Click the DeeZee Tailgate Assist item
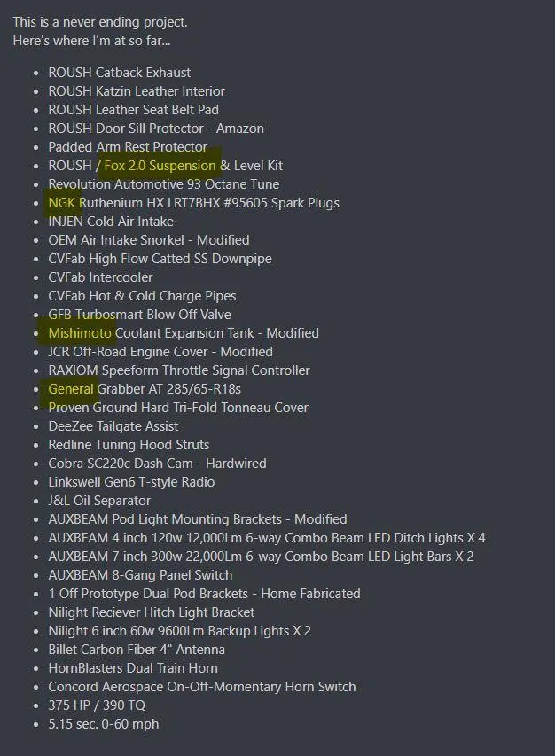 pyautogui.click(x=113, y=426)
